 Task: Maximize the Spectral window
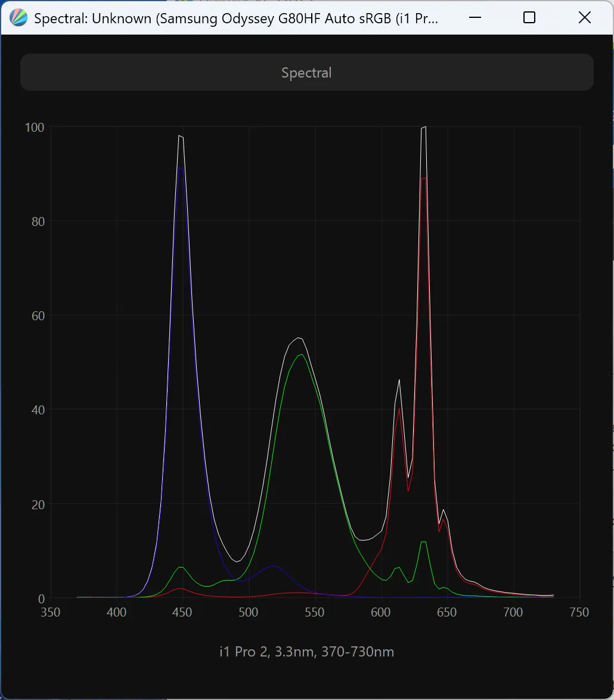point(529,17)
